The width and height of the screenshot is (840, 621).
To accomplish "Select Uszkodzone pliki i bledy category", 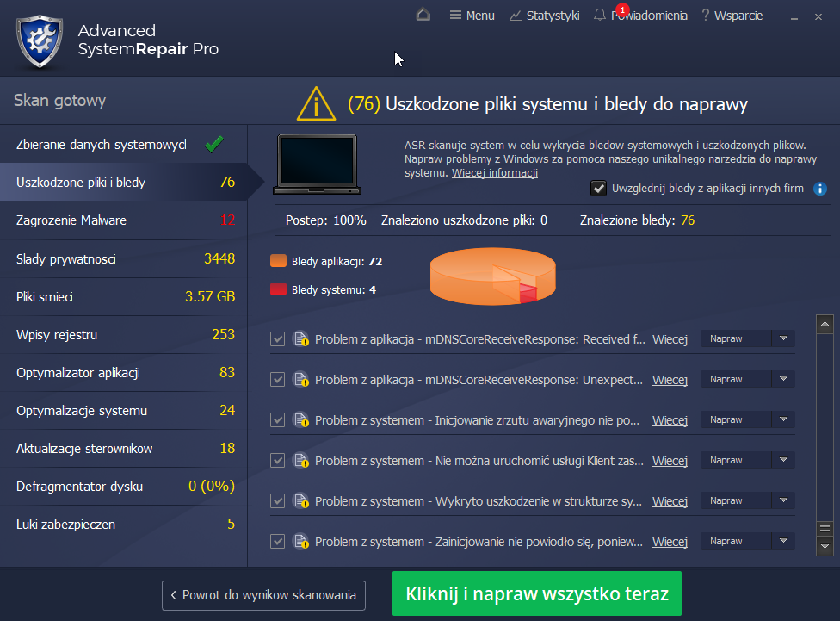I will tap(124, 183).
